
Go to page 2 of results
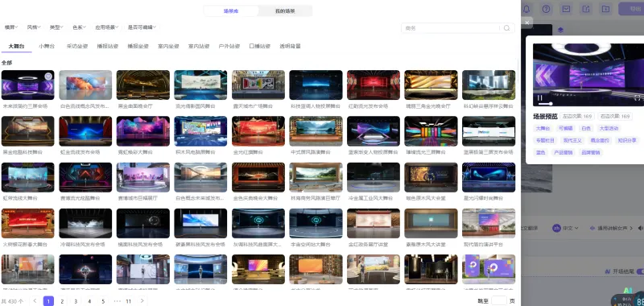62,301
